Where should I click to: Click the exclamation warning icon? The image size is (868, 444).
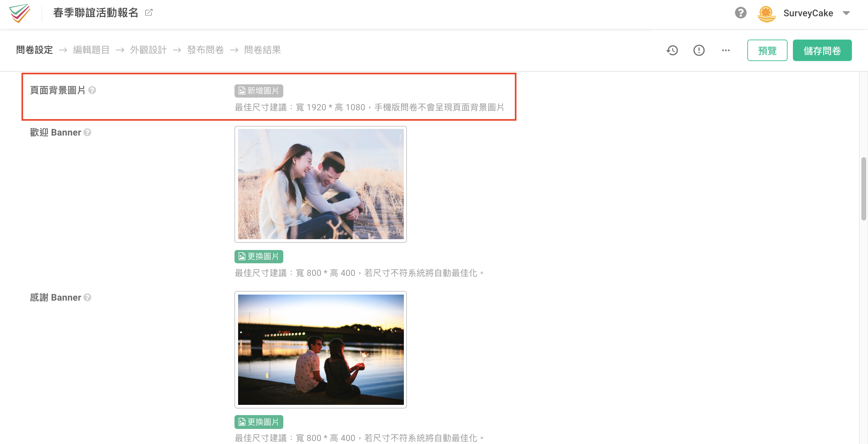pos(699,50)
